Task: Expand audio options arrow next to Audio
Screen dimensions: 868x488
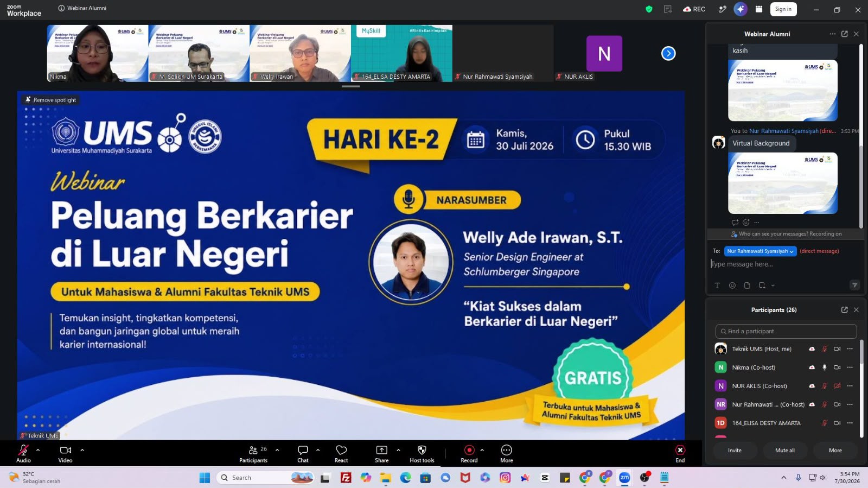Action: [x=38, y=450]
